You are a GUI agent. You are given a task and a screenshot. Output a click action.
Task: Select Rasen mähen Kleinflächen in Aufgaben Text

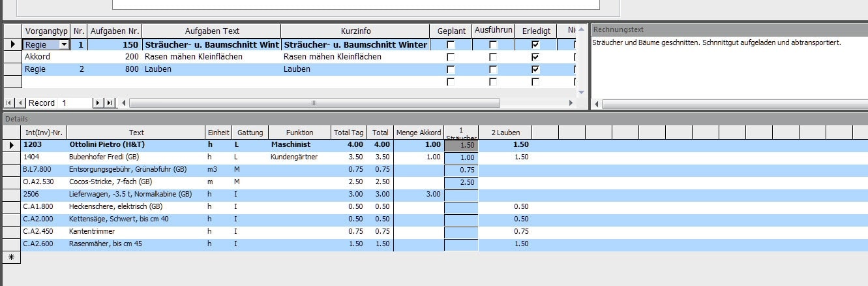(212, 57)
